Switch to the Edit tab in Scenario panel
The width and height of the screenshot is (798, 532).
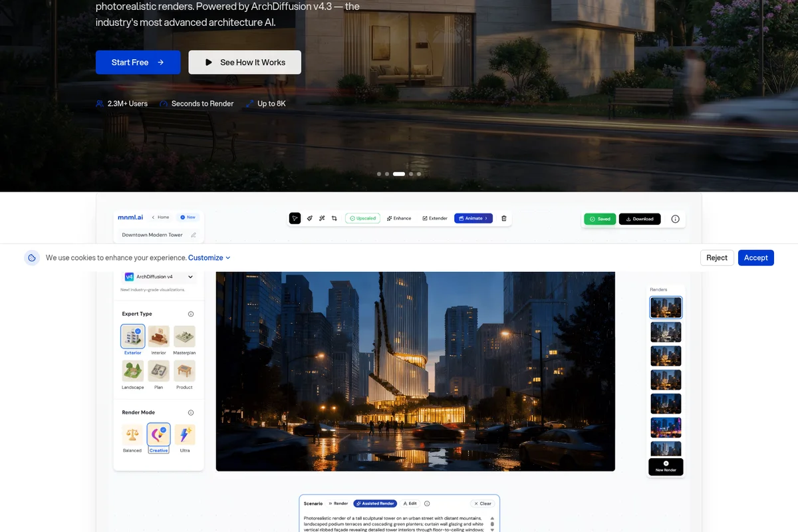410,503
